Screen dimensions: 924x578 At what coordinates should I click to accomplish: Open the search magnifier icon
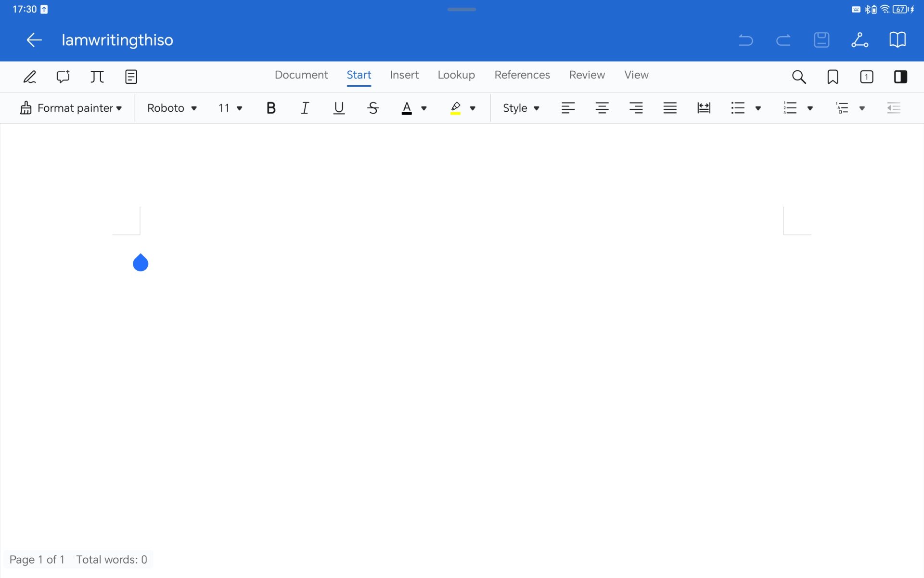tap(799, 77)
